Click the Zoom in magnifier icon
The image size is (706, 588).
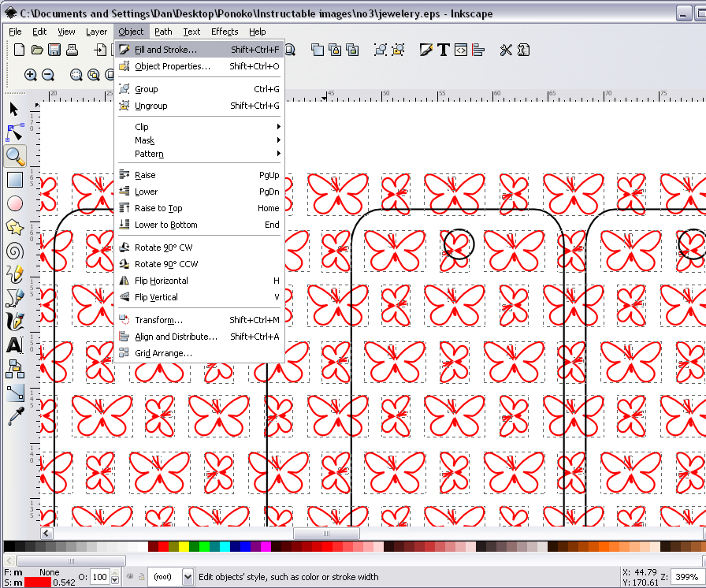(30, 75)
